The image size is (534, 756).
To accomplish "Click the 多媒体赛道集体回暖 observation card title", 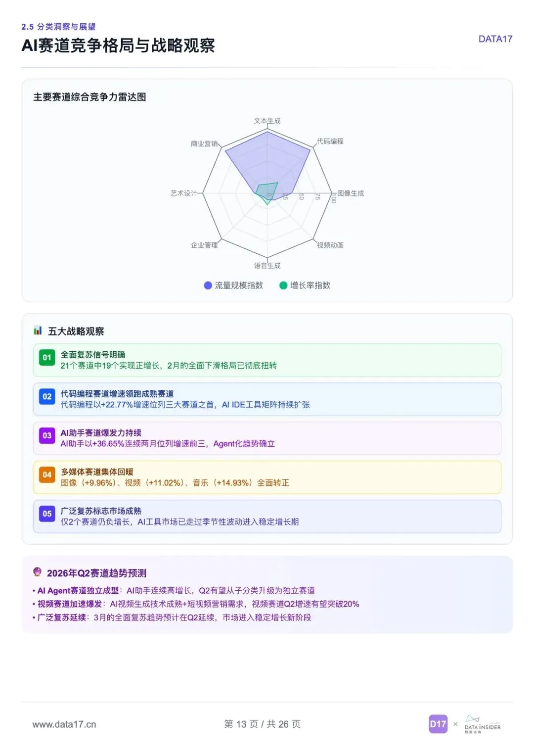I will pyautogui.click(x=97, y=472).
